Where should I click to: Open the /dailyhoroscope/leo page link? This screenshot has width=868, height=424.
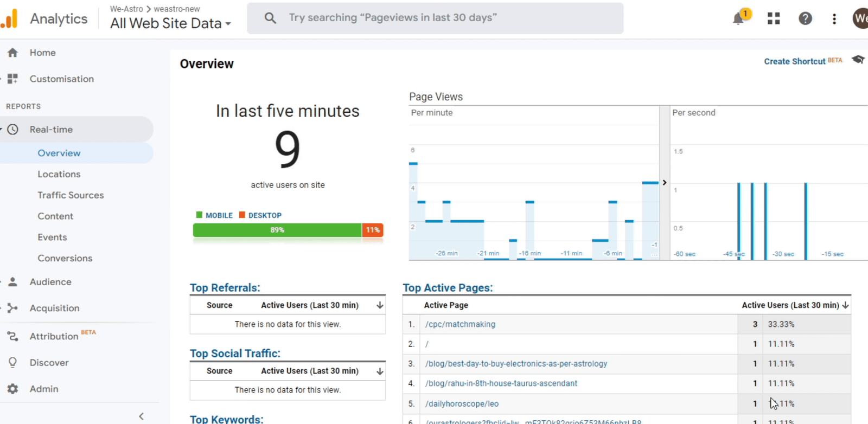(x=462, y=404)
